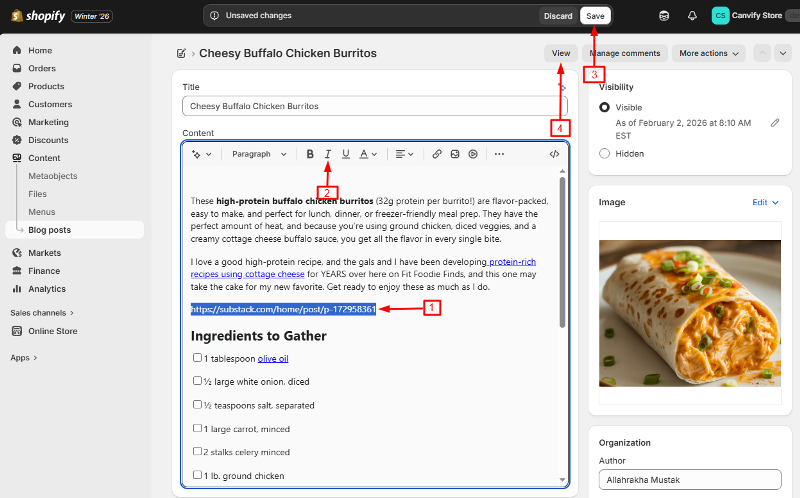Click the burrito featured image thumbnail
The width and height of the screenshot is (800, 498).
coord(690,313)
